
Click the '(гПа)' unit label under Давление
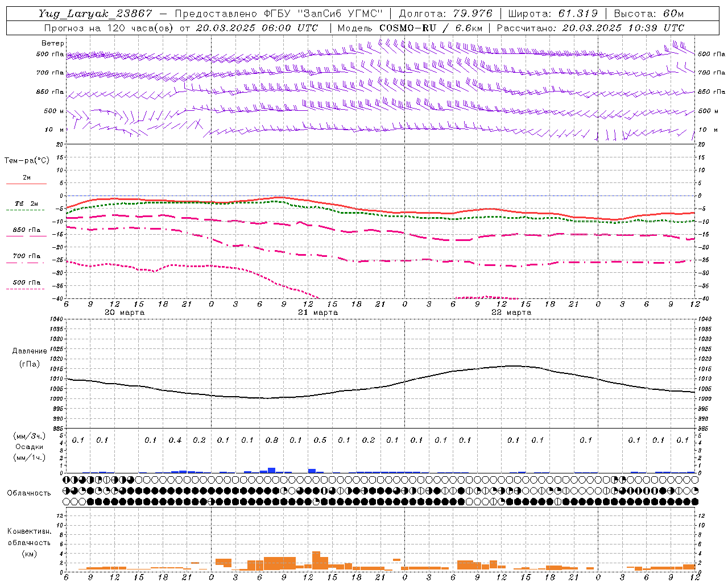[30, 364]
